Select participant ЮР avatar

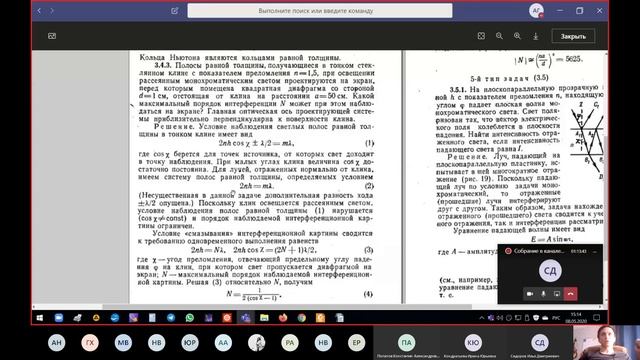(190, 342)
